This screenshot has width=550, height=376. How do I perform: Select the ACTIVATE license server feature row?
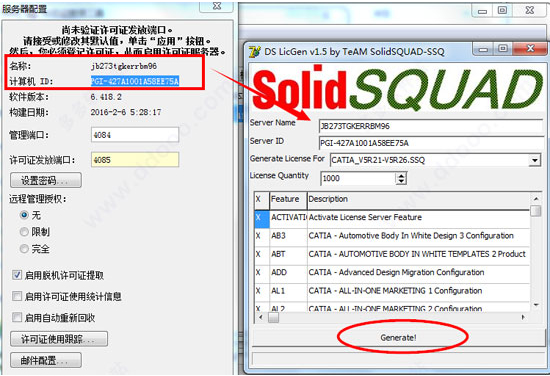click(392, 217)
